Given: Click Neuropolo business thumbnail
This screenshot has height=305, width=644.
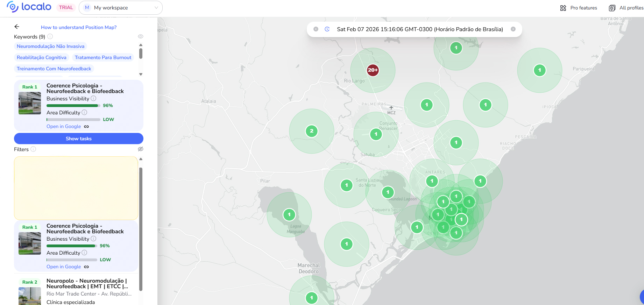Looking at the screenshot, I should pyautogui.click(x=30, y=296).
